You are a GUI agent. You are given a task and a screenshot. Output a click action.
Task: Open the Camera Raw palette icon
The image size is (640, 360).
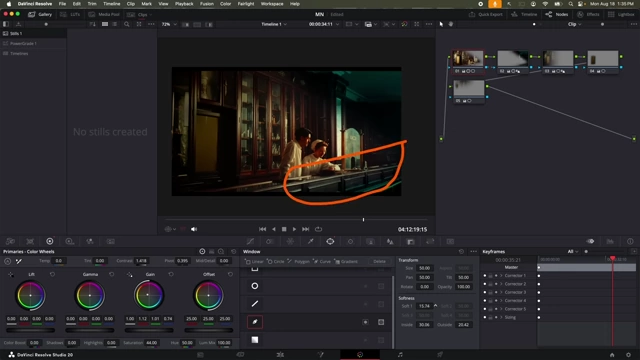(x=10, y=242)
